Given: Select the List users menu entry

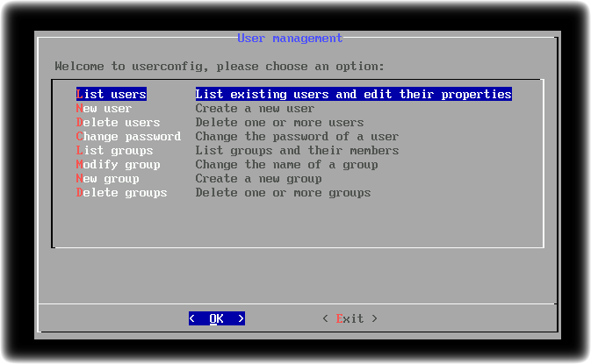Looking at the screenshot, I should coord(112,94).
